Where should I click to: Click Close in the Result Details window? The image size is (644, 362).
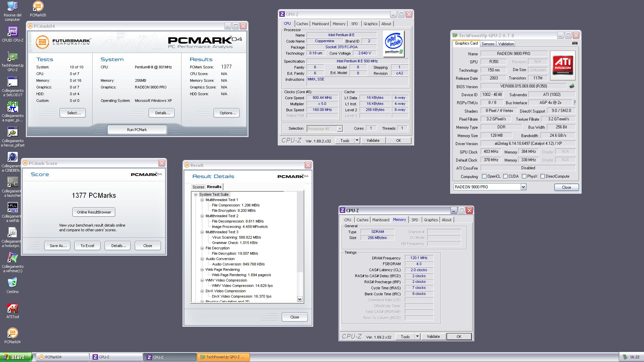294,317
